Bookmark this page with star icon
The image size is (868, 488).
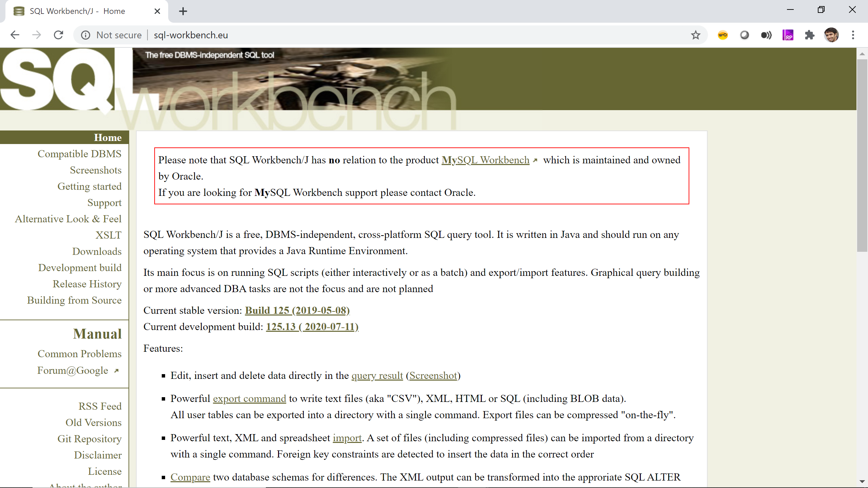click(695, 35)
